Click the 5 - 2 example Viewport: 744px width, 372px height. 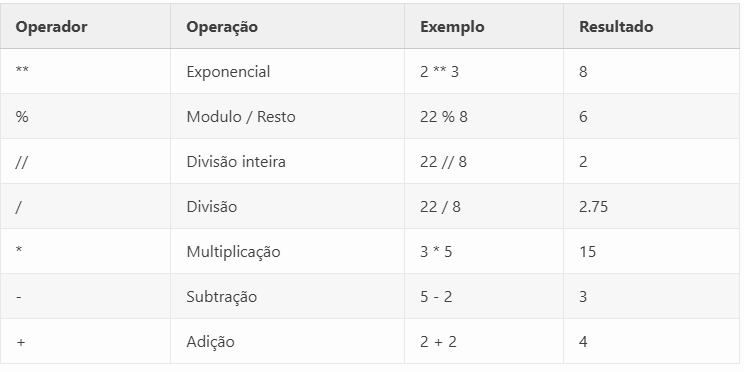pyautogui.click(x=436, y=297)
